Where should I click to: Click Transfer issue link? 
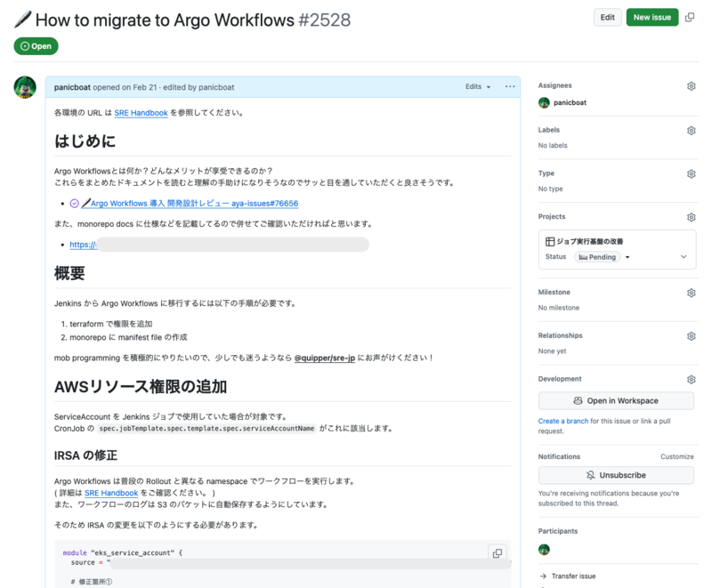[568, 576]
